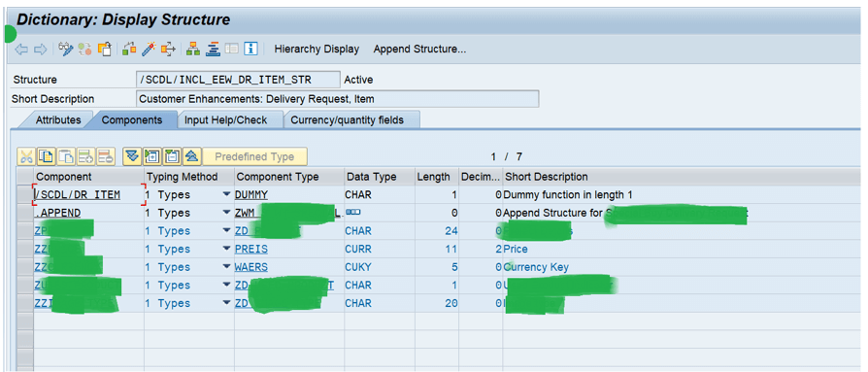Click 'Dummy function in length 1' description

tap(568, 195)
